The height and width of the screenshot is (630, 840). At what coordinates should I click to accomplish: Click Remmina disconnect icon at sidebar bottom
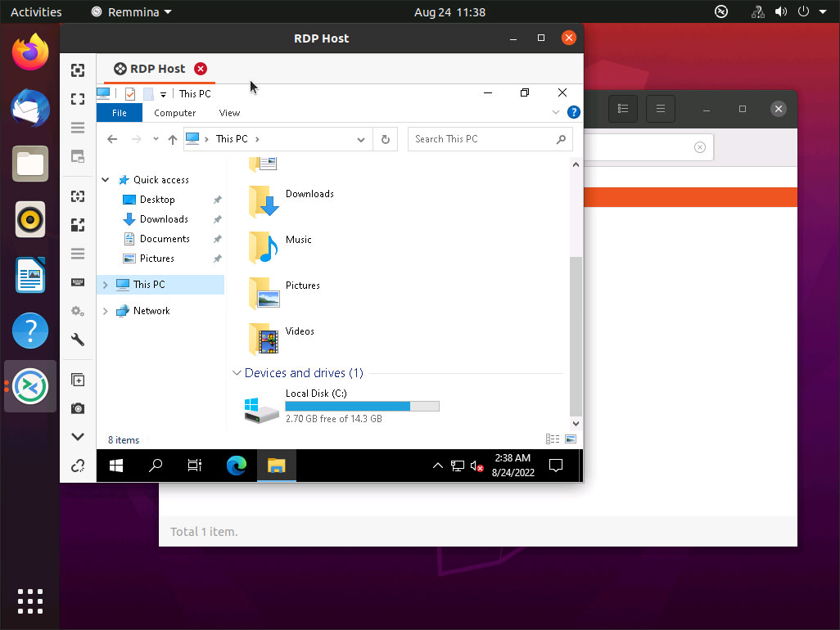coord(78,466)
